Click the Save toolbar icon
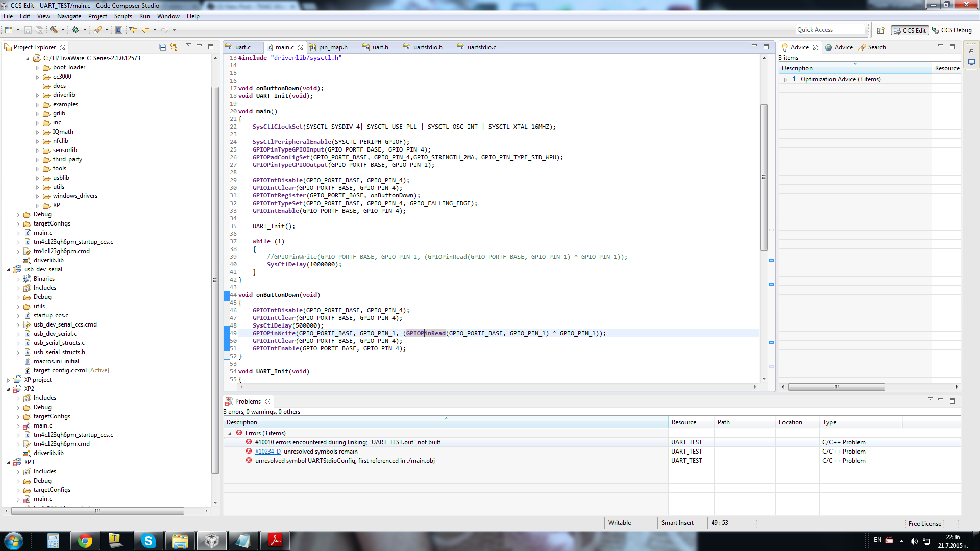Screen dimensions: 980x551 tap(28, 30)
